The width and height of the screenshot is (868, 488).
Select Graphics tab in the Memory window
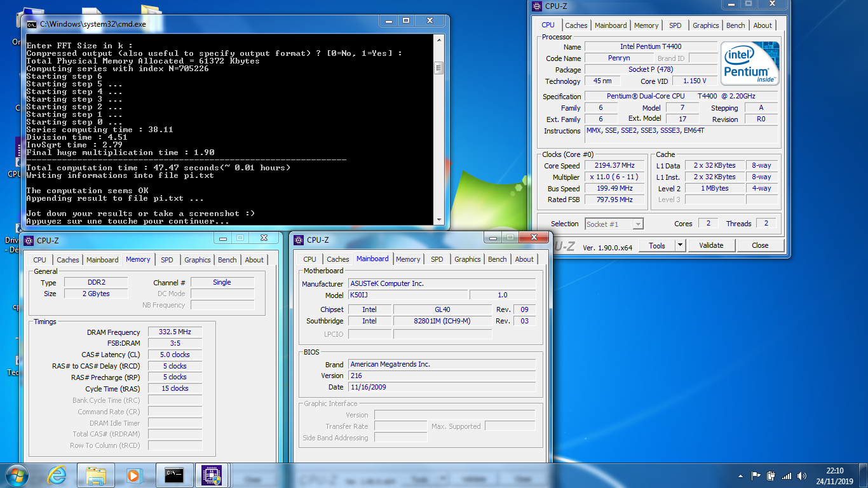[x=198, y=260]
